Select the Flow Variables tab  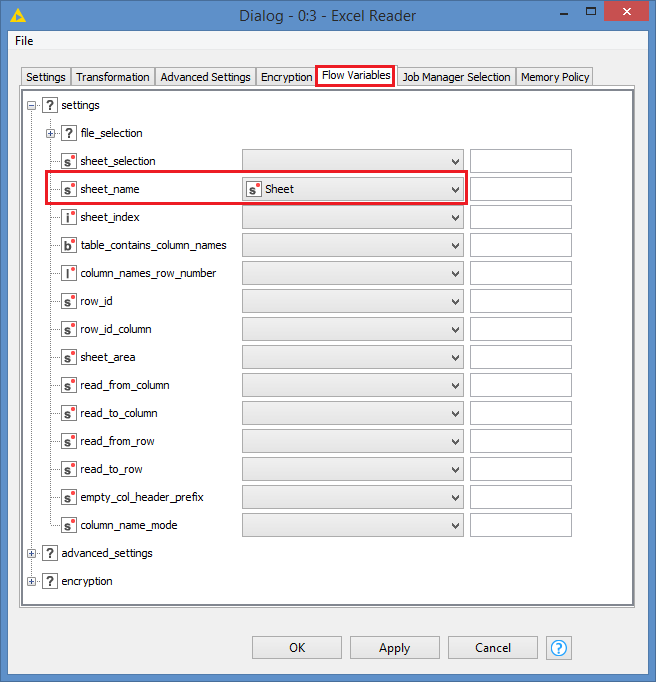(355, 76)
